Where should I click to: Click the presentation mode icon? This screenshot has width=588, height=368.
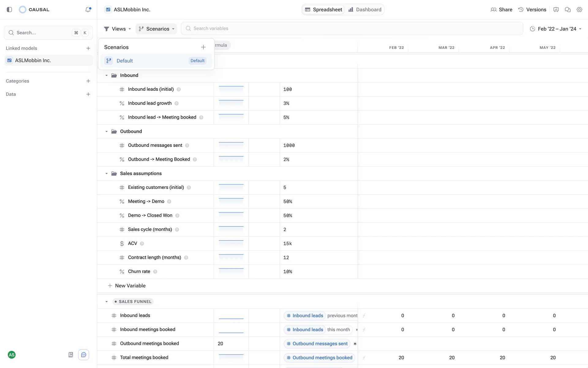(556, 10)
